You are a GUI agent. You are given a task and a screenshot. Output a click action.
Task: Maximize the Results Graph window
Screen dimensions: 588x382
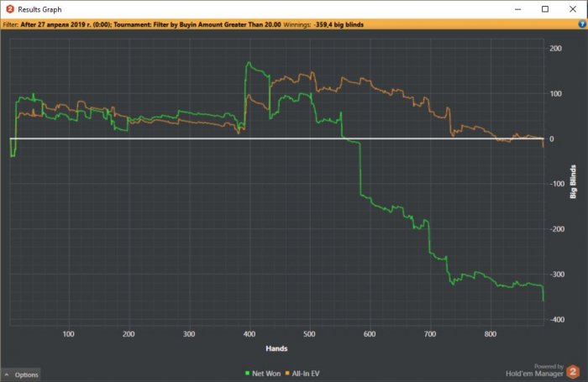coord(545,9)
